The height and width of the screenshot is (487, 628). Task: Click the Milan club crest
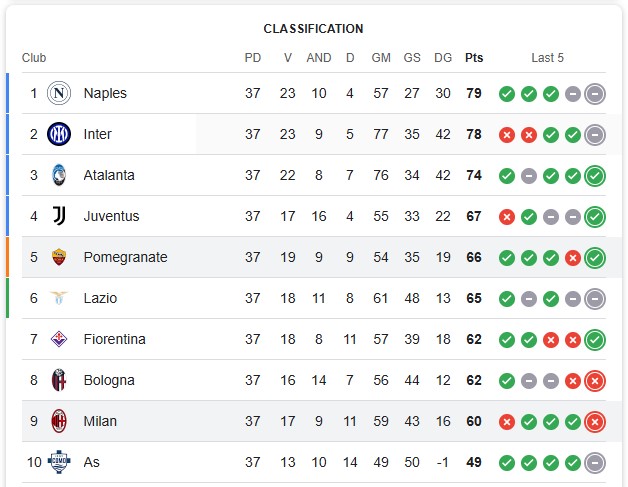[x=59, y=421]
